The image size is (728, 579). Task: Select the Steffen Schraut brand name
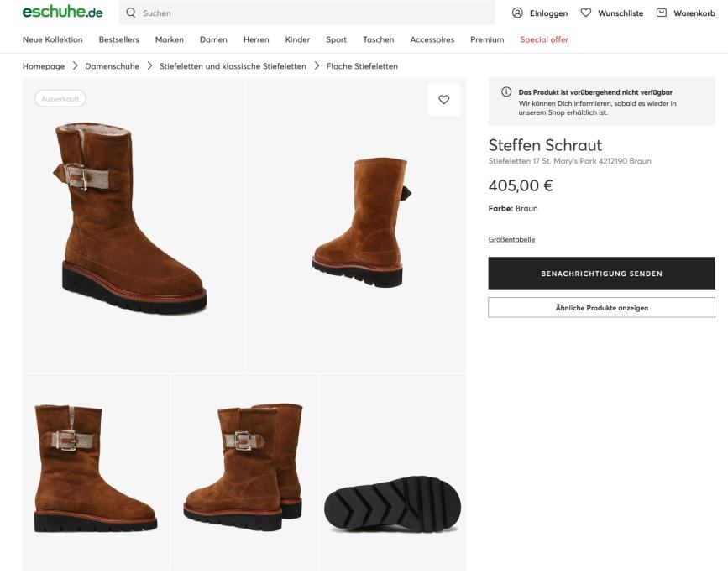(545, 145)
